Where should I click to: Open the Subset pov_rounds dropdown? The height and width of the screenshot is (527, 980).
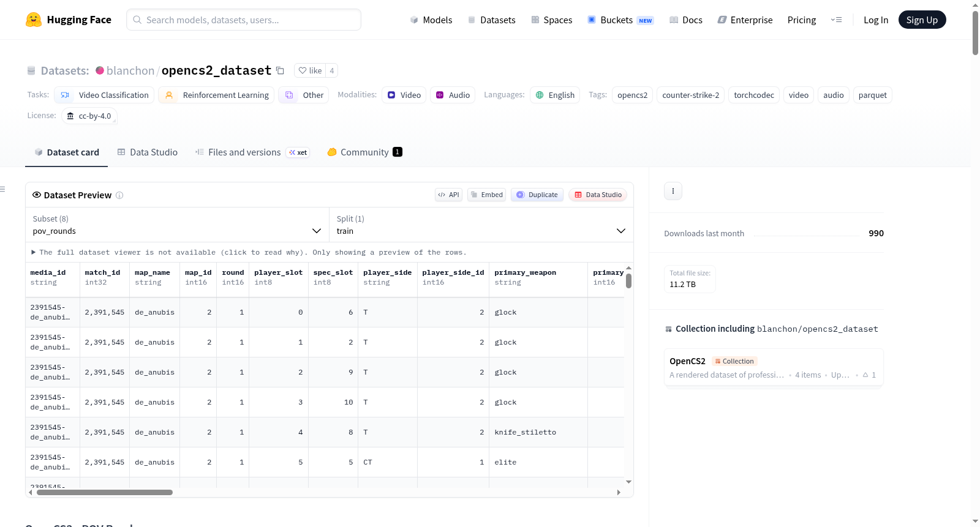coord(177,225)
